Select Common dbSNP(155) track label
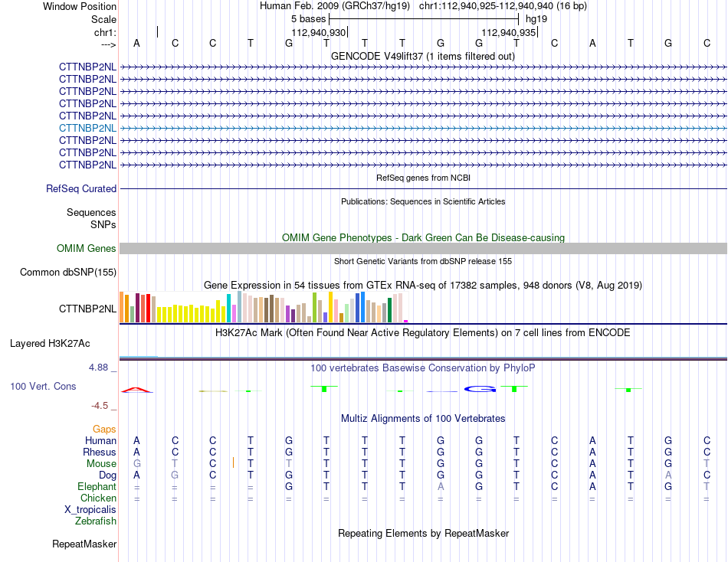 (x=67, y=272)
